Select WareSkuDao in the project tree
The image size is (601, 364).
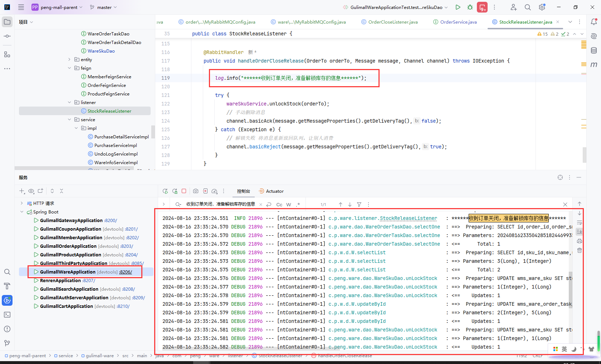pyautogui.click(x=101, y=51)
